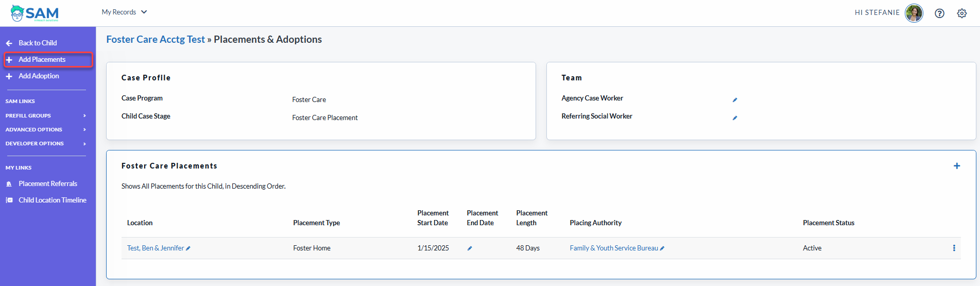Click the SAM logo
Viewport: 980px width, 286px height.
pos(35,13)
